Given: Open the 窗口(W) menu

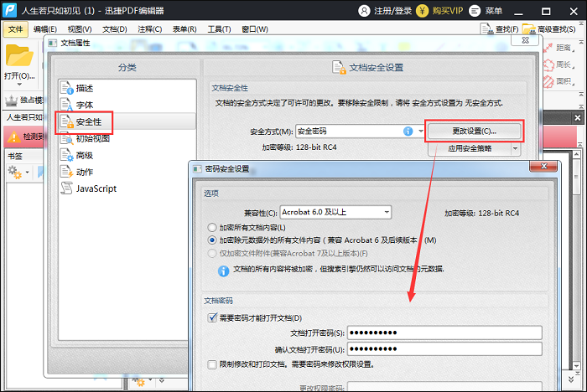Looking at the screenshot, I should pos(255,29).
